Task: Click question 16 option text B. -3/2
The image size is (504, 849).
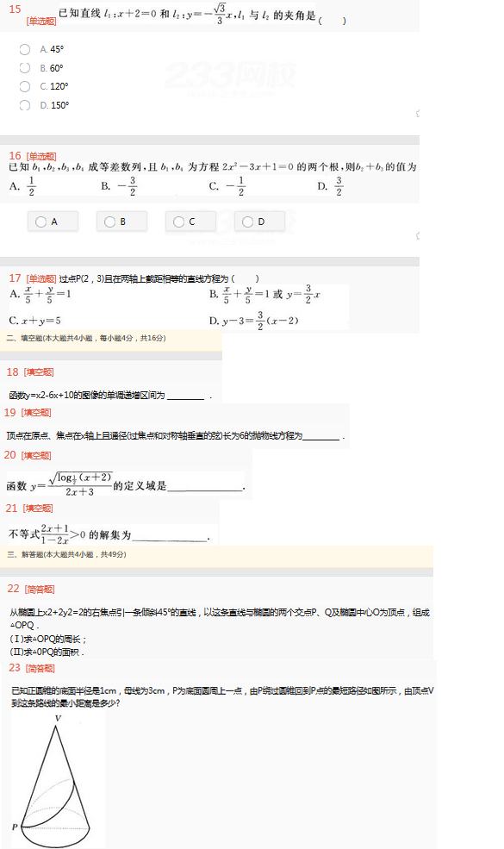Action: pos(119,186)
